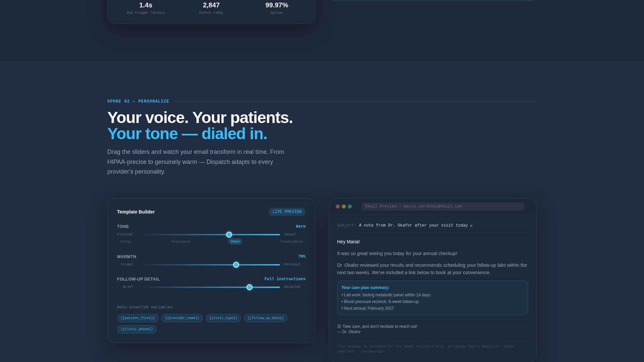
Task: Click 'SPOKE 02 — PERSONALIZE' section label
Action: [x=138, y=101]
